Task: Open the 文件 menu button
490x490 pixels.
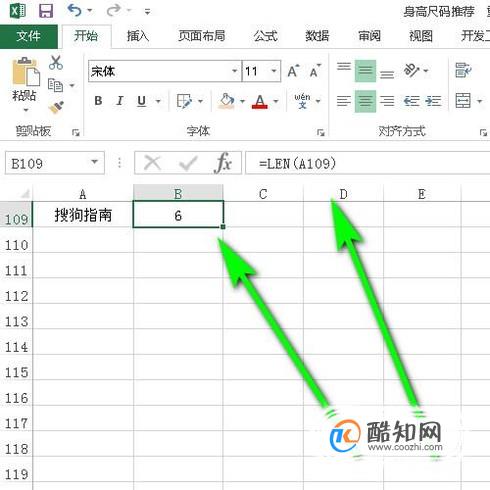Action: tap(29, 36)
